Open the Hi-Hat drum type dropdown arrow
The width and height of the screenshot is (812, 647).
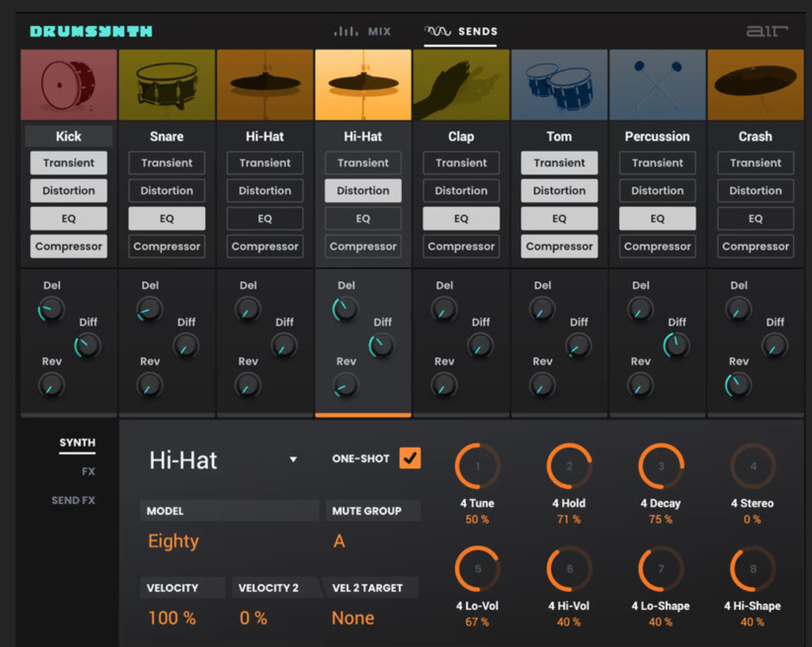click(x=293, y=459)
